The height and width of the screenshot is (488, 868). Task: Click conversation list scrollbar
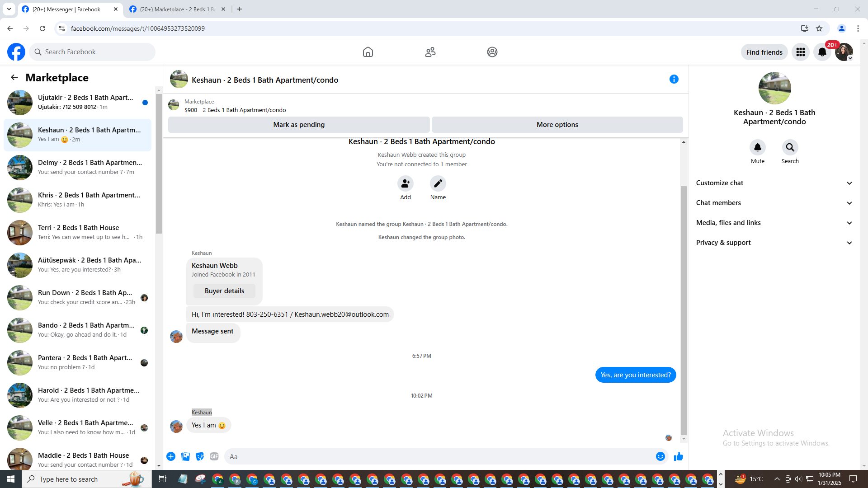point(159,164)
